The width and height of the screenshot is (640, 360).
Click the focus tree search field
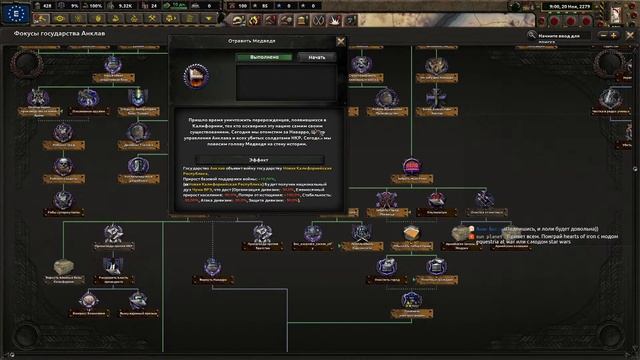(x=564, y=36)
